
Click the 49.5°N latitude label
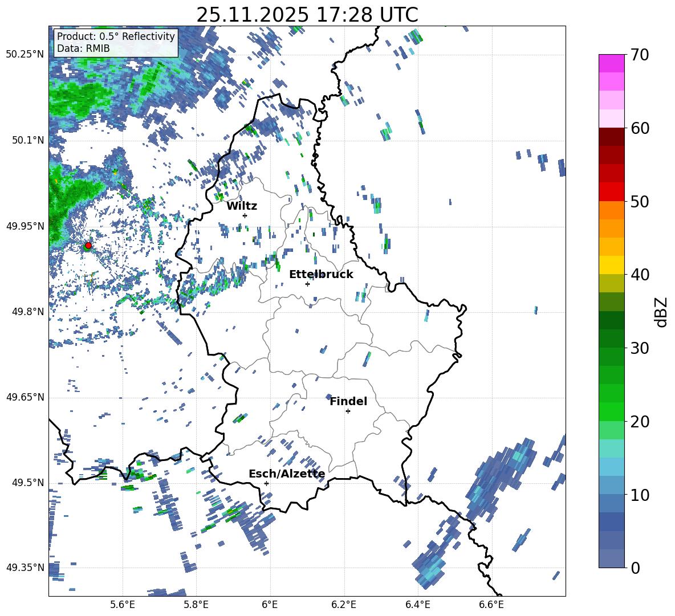27,483
